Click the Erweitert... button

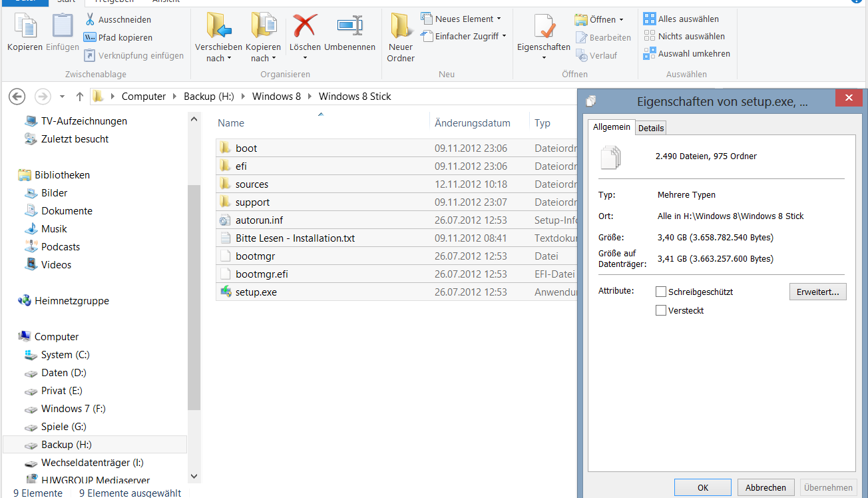pos(818,292)
